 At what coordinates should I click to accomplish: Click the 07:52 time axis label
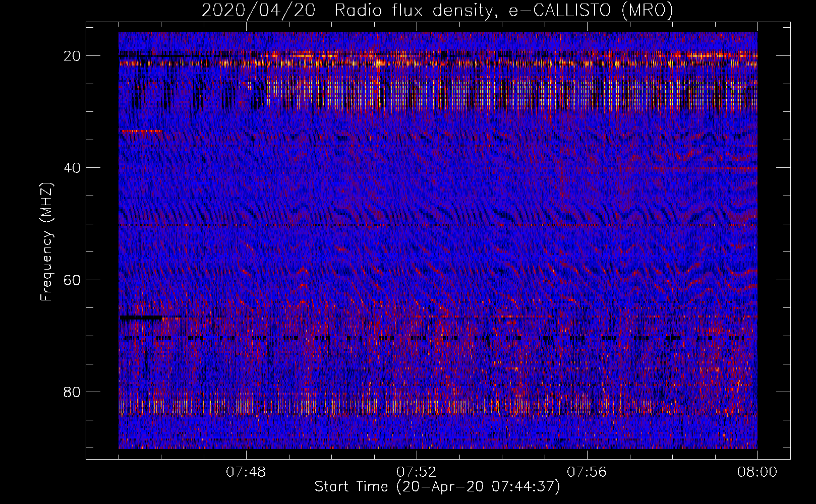[417, 472]
